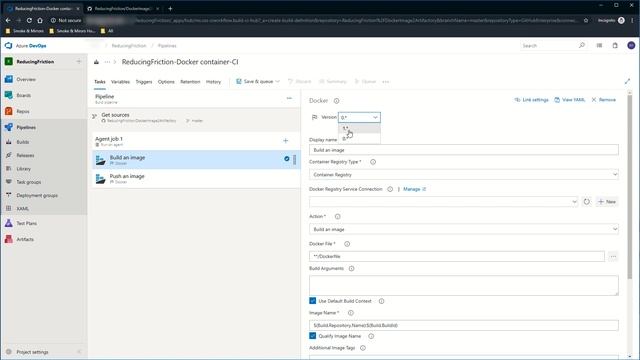Open Container Registry Type dropdown
Screen dimensions: 640x360
(464, 175)
